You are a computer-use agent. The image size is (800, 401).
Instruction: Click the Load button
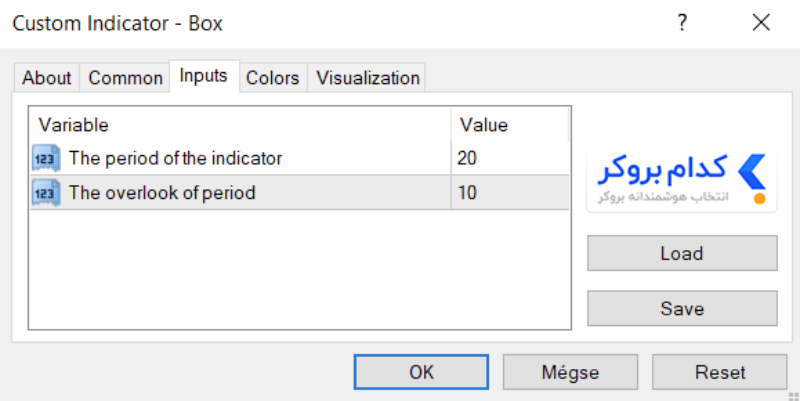point(682,253)
